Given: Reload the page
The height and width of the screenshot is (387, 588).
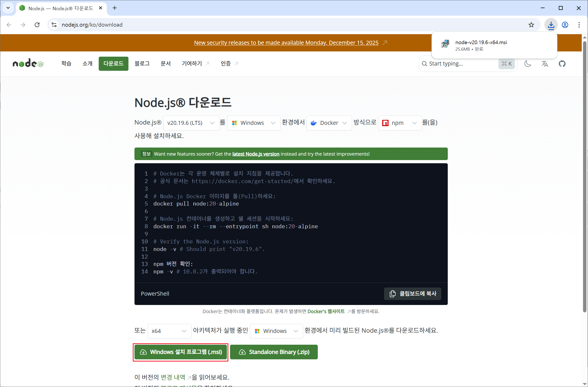Looking at the screenshot, I should 37,25.
